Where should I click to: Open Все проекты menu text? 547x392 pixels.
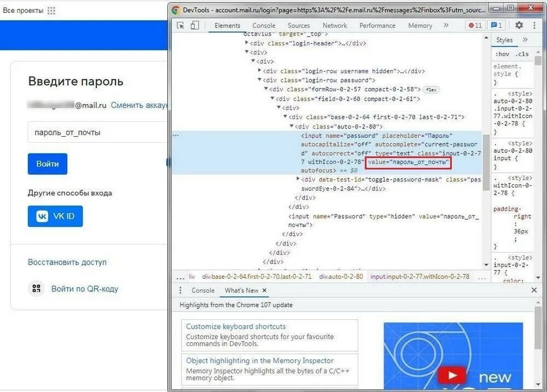tap(23, 10)
